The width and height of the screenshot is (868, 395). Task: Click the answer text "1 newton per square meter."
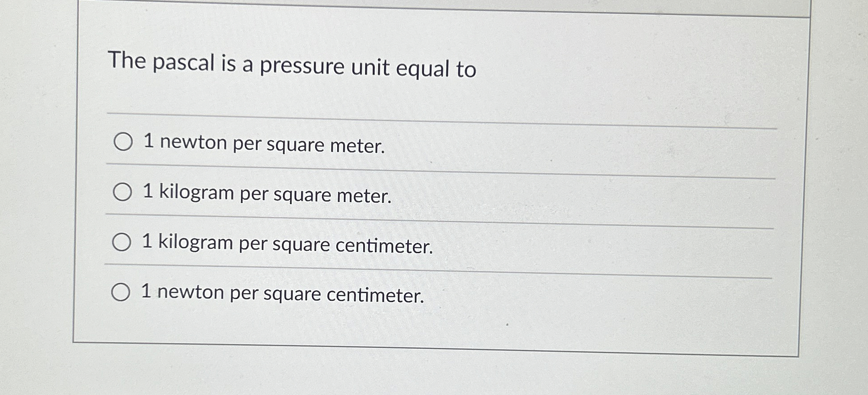point(264,145)
